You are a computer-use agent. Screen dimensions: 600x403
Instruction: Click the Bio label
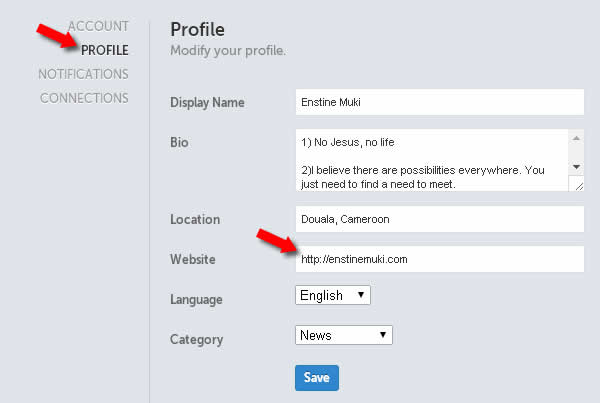coord(179,142)
